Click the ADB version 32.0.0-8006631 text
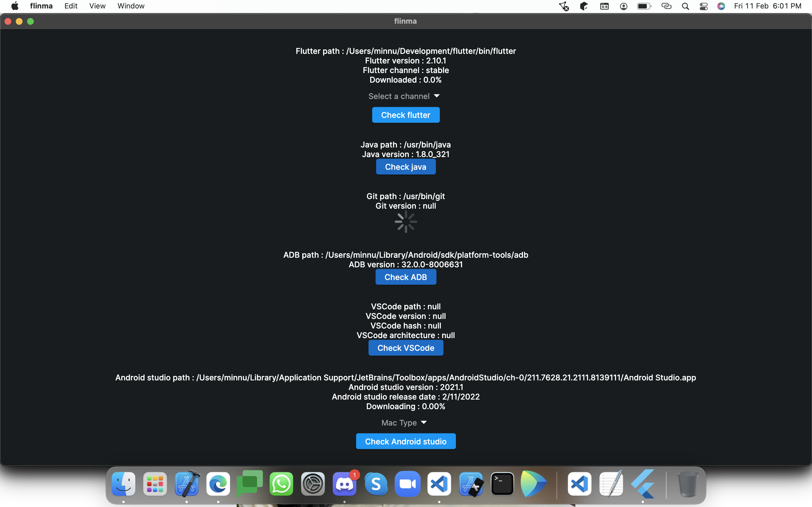The width and height of the screenshot is (812, 507). (x=406, y=264)
